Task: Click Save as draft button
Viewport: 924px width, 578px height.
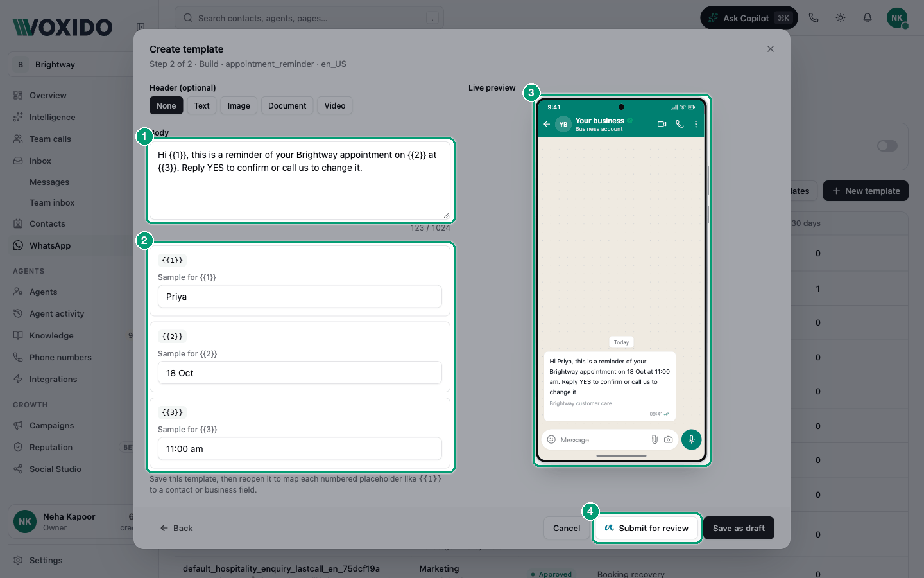Action: click(739, 528)
